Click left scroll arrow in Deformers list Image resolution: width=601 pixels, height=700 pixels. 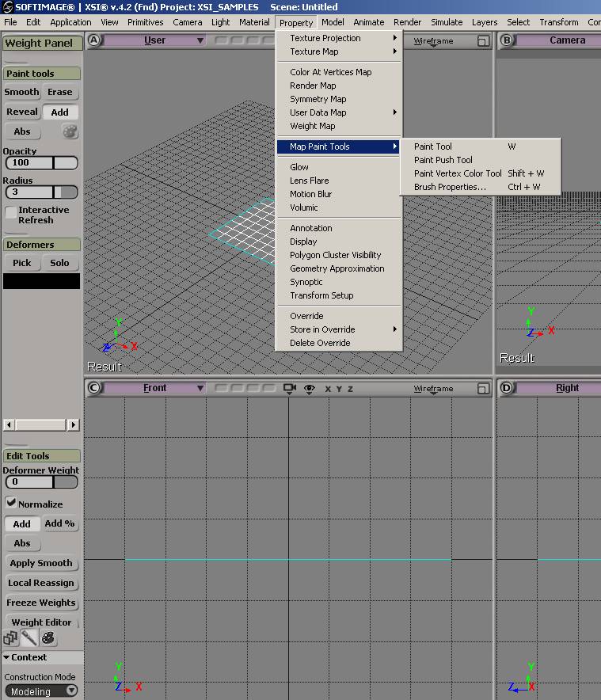point(9,424)
